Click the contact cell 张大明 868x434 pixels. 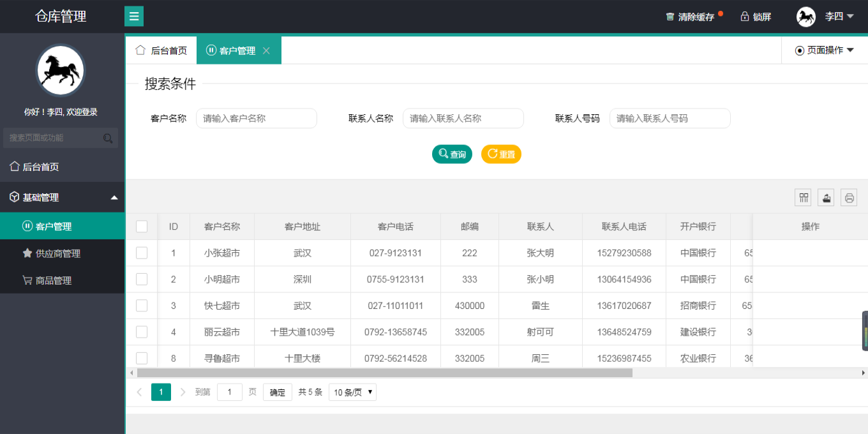pos(541,253)
